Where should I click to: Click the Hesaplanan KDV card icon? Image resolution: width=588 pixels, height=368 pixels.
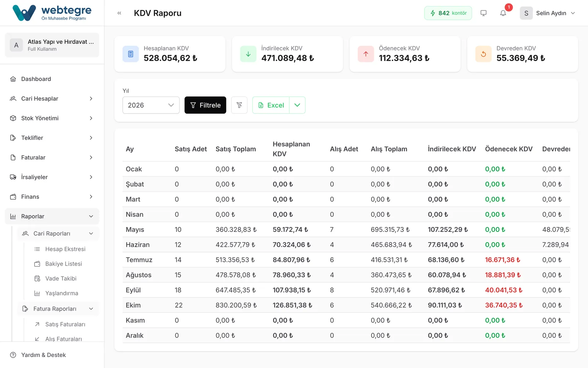(x=130, y=54)
